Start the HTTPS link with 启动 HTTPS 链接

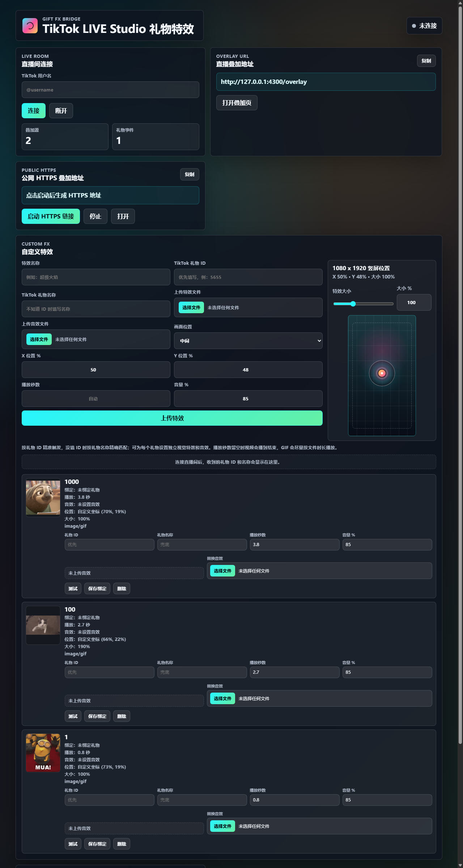(x=51, y=216)
